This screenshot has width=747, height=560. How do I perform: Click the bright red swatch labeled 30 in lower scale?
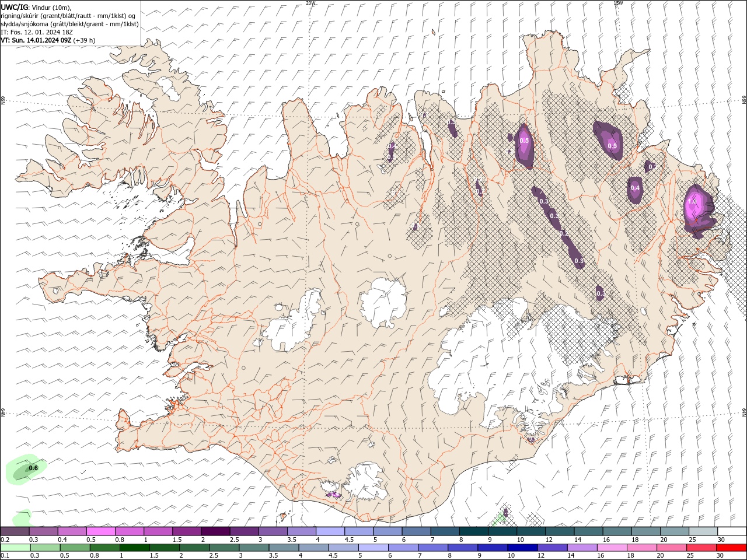pyautogui.click(x=732, y=548)
